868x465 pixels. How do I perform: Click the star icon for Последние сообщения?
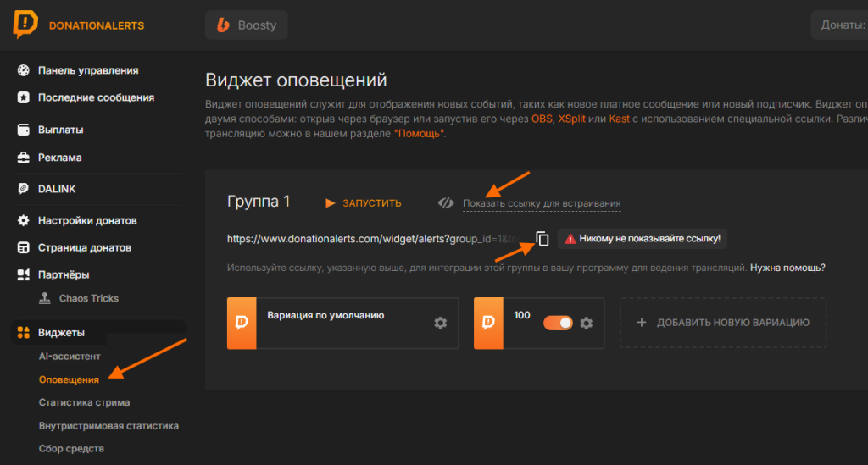pyautogui.click(x=23, y=97)
